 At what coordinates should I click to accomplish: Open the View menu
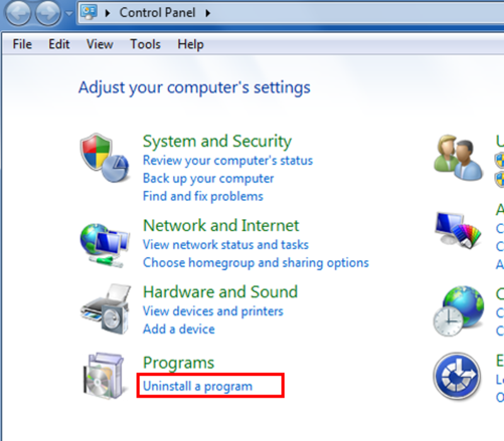tap(100, 44)
